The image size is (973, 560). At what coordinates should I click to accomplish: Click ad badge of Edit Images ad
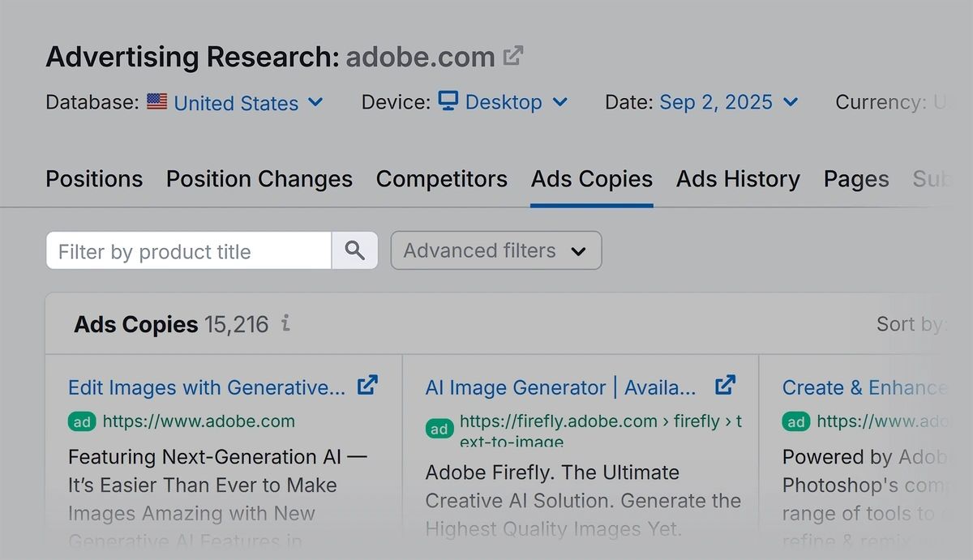pos(82,421)
